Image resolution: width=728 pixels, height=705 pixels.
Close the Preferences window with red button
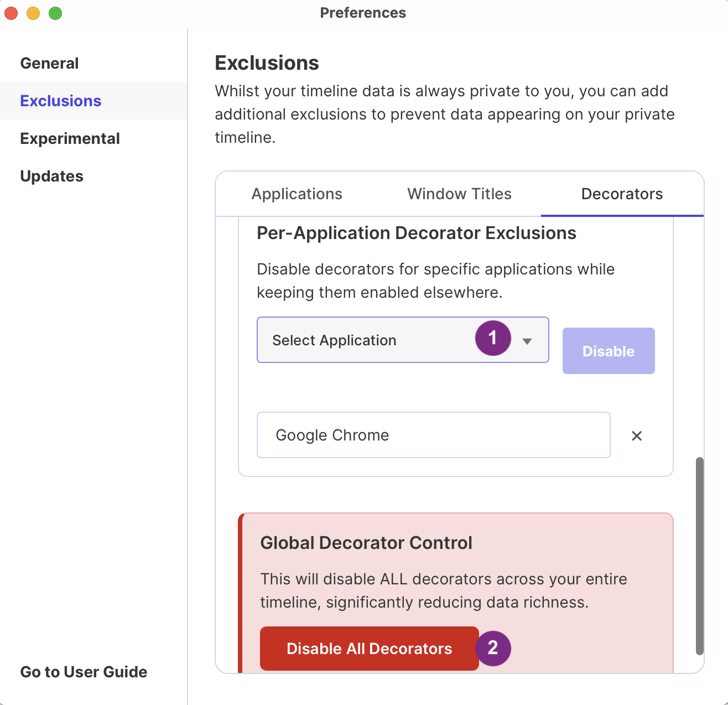pos(11,13)
